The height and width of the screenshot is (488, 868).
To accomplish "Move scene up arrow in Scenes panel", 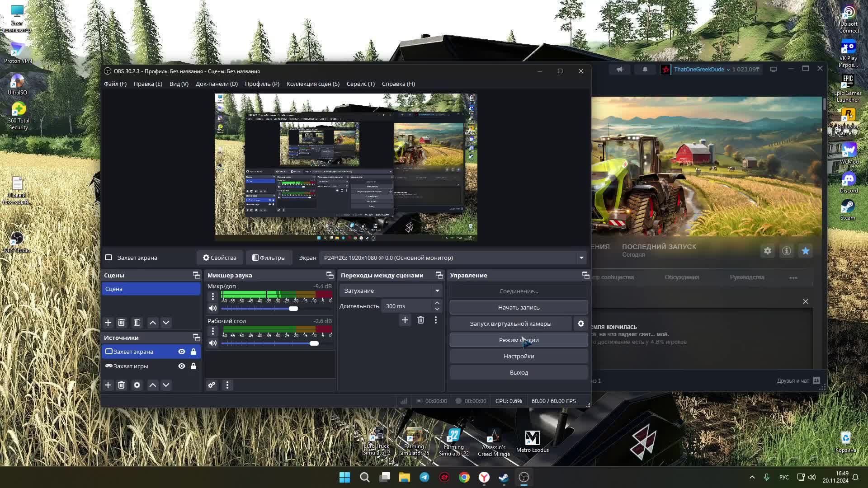I will pyautogui.click(x=153, y=323).
